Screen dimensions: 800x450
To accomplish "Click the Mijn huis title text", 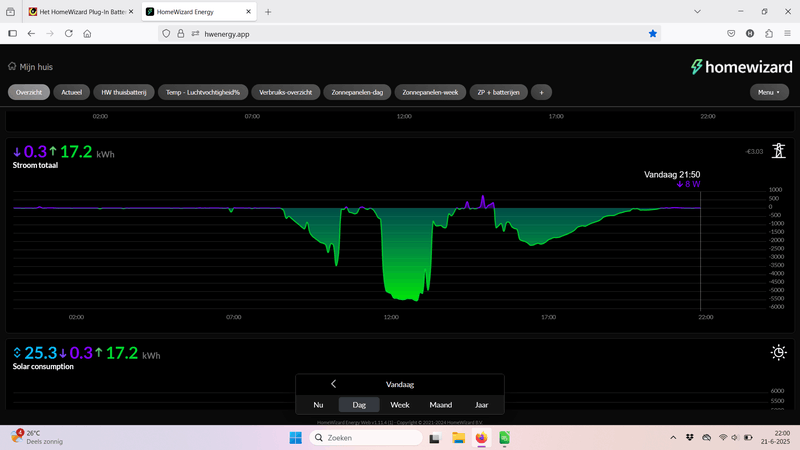I will pyautogui.click(x=36, y=67).
